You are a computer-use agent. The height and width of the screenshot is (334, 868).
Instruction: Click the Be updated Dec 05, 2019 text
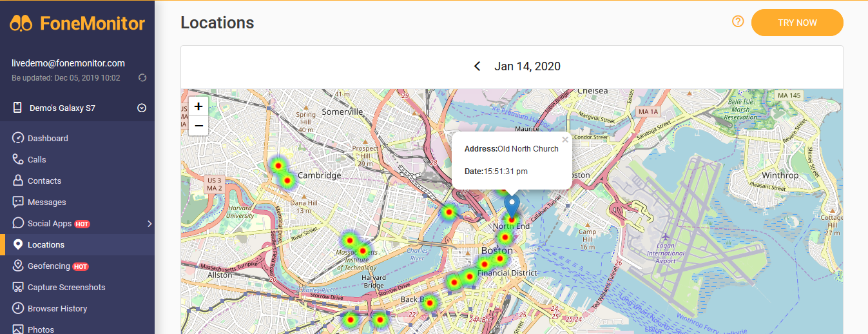(x=66, y=78)
